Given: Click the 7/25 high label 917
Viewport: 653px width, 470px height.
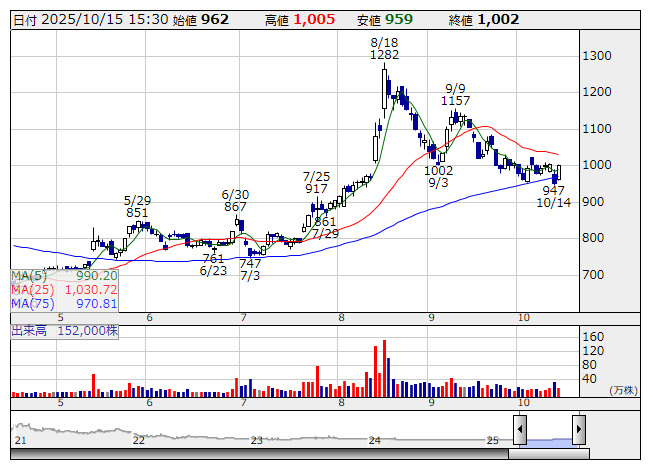Looking at the screenshot, I should 316,189.
